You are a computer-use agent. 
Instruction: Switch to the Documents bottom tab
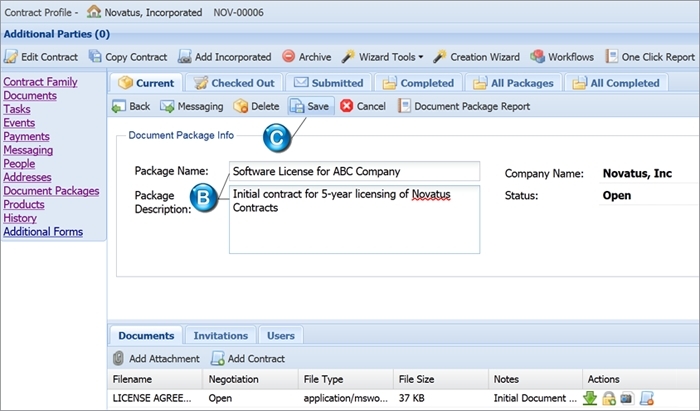[146, 335]
